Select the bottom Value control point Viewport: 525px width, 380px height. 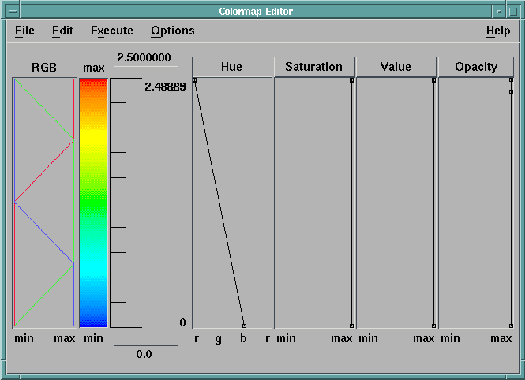click(434, 325)
